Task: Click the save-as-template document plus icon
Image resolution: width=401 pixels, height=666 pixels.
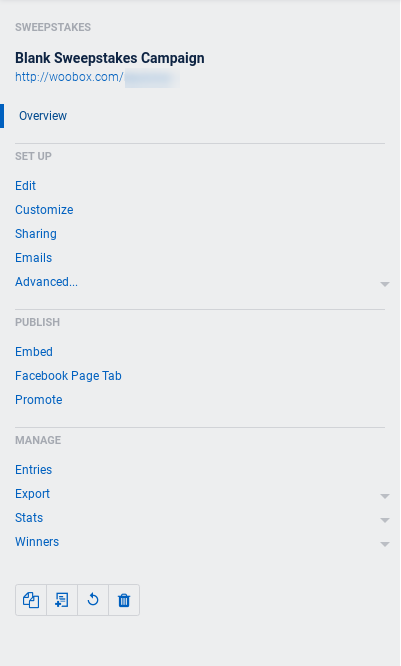Action: pyautogui.click(x=62, y=600)
